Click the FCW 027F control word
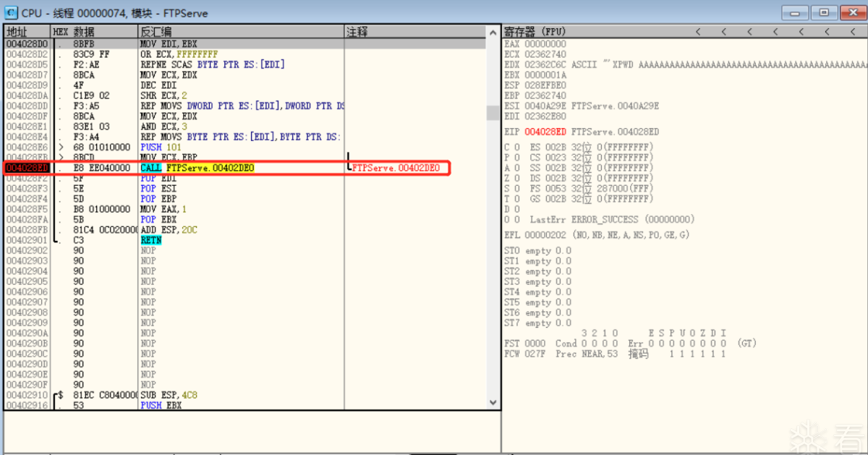Viewport: 868px width, 455px height. point(525,354)
